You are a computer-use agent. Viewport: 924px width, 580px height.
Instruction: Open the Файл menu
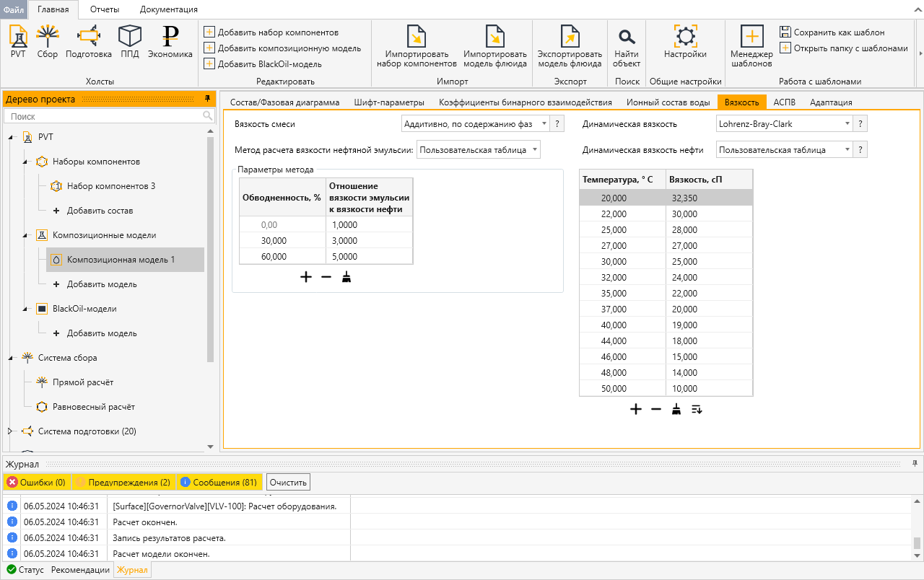14,9
